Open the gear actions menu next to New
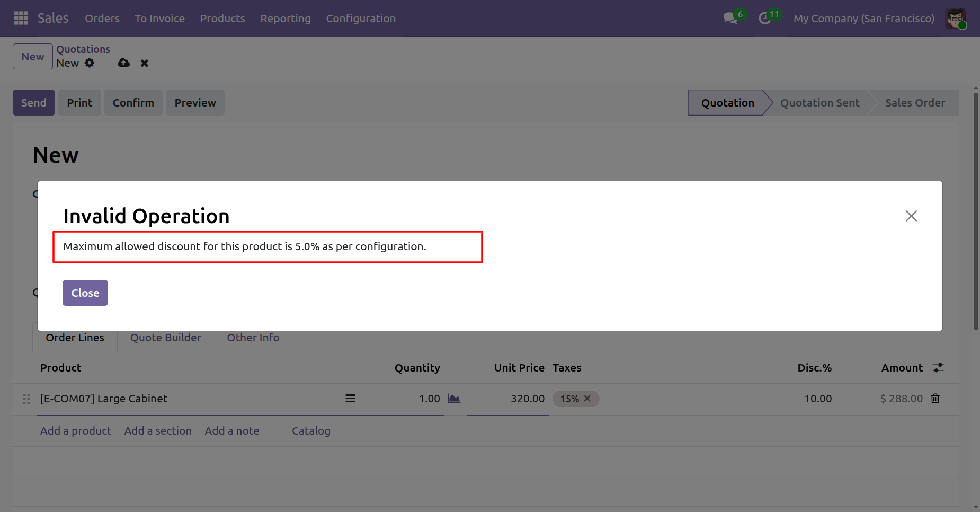 [x=90, y=63]
